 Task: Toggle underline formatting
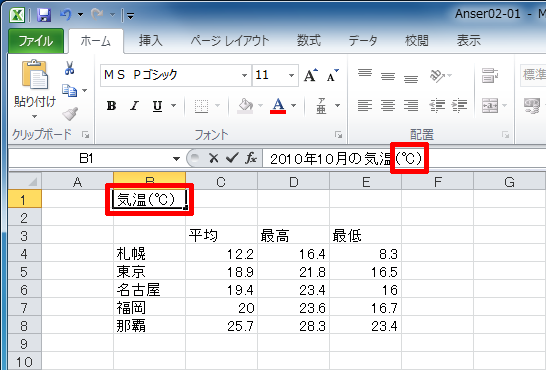(158, 105)
